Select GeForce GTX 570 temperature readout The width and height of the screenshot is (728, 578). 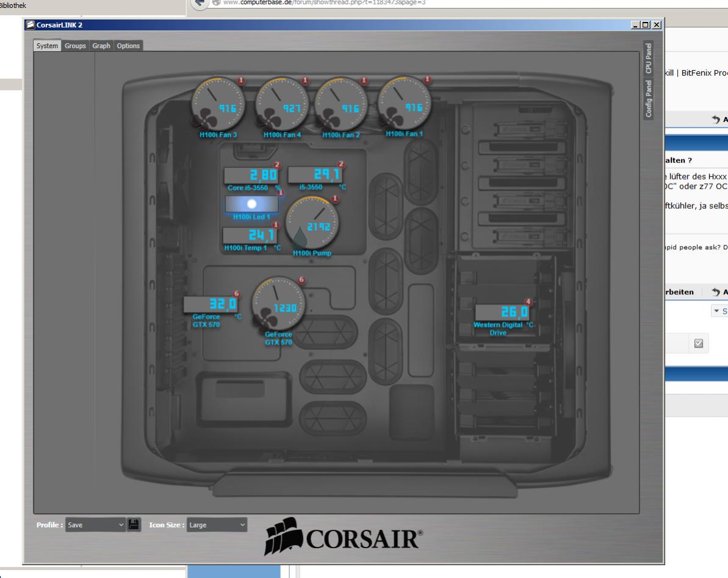coord(211,304)
